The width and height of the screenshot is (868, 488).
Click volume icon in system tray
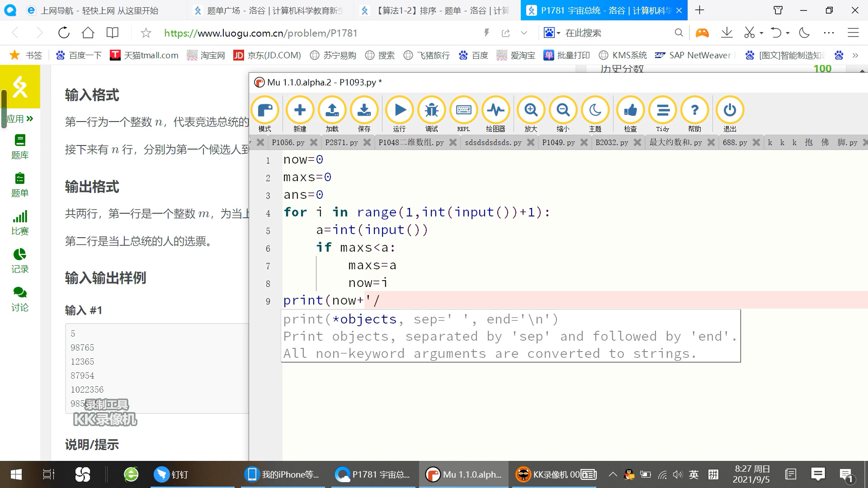(x=677, y=474)
